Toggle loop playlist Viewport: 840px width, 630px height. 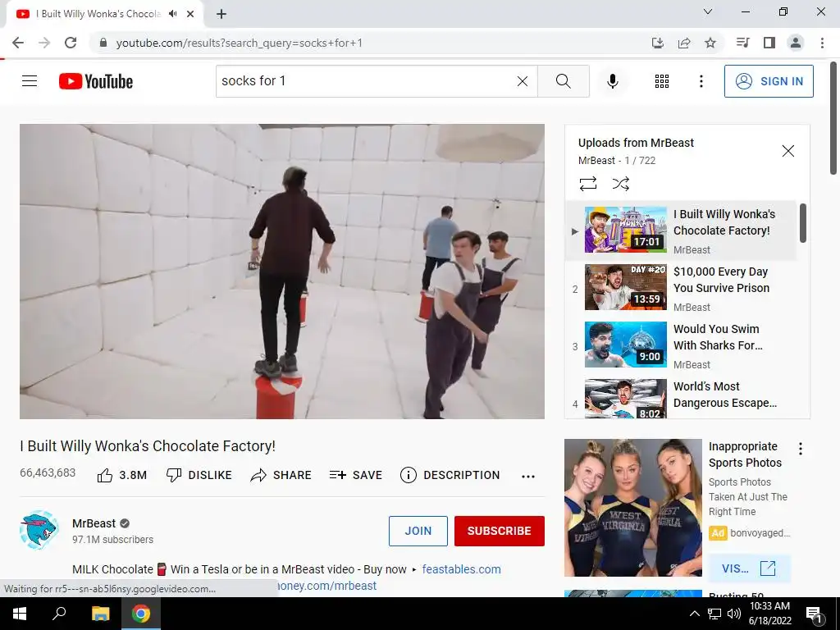pyautogui.click(x=588, y=184)
